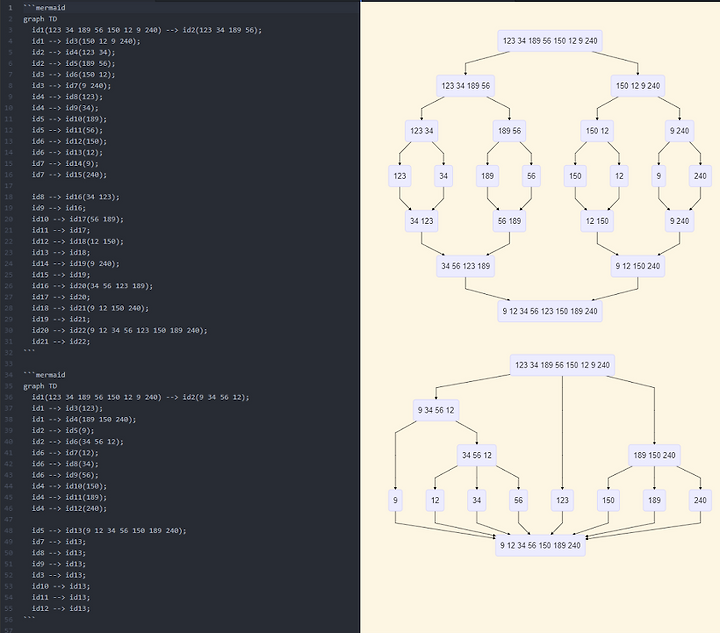720x633 pixels.
Task: Click code line 'id21 --> id22;'
Action: pyautogui.click(x=61, y=342)
